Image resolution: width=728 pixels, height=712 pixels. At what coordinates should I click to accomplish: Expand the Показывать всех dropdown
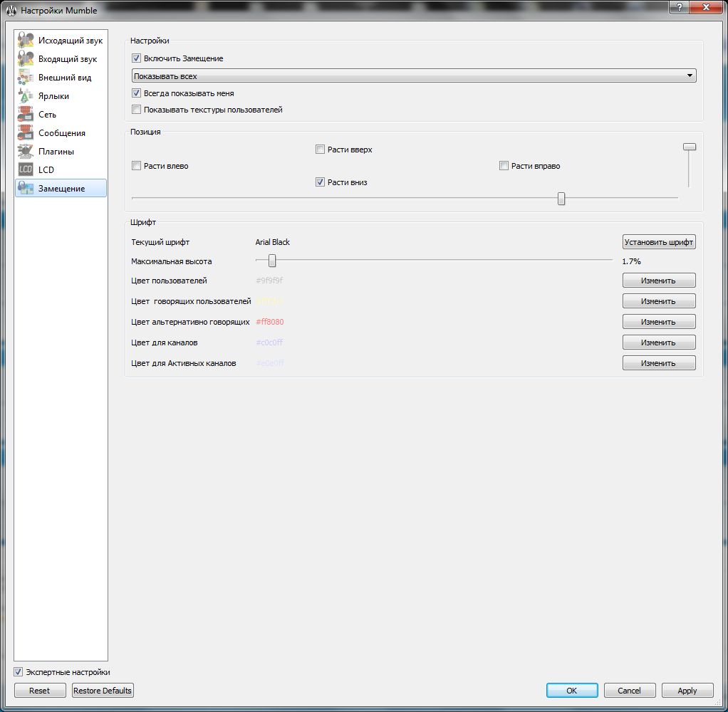413,75
